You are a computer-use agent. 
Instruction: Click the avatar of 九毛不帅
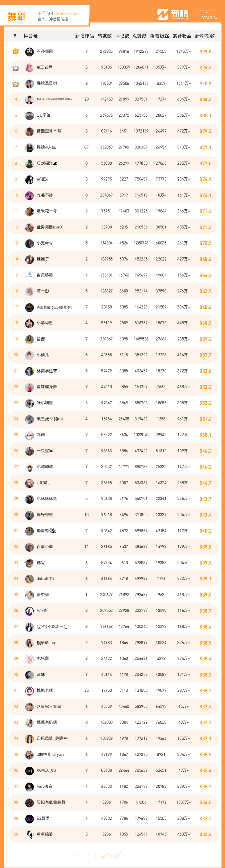(29, 195)
